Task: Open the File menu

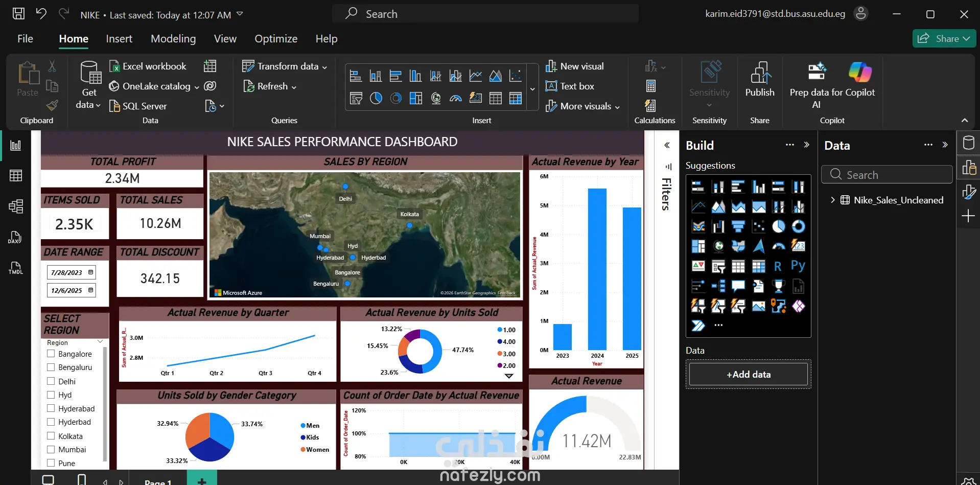Action: pyautogui.click(x=25, y=39)
